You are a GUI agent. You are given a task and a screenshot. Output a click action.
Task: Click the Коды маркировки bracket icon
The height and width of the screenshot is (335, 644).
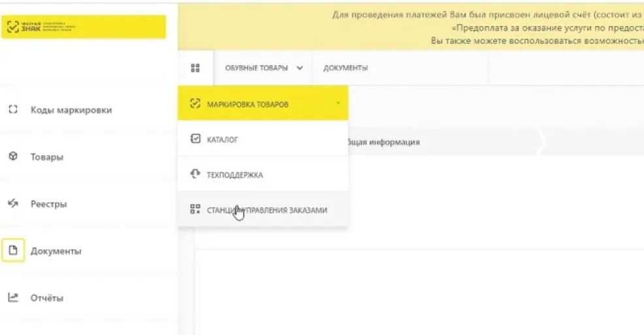tap(13, 109)
